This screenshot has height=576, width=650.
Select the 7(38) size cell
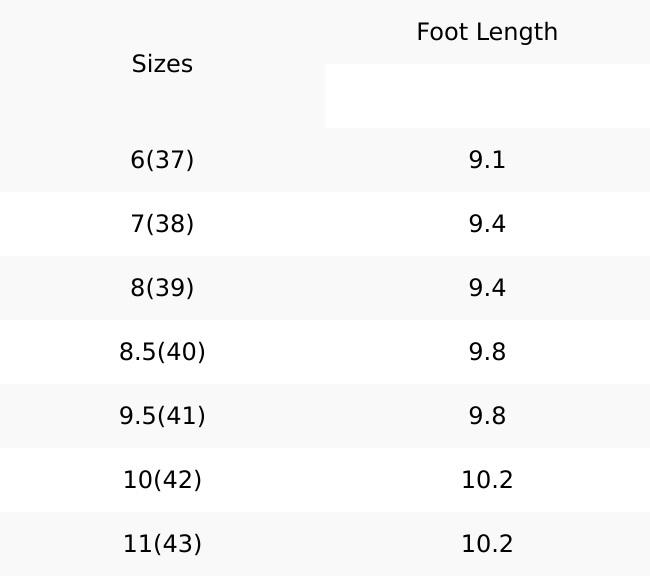coord(162,224)
